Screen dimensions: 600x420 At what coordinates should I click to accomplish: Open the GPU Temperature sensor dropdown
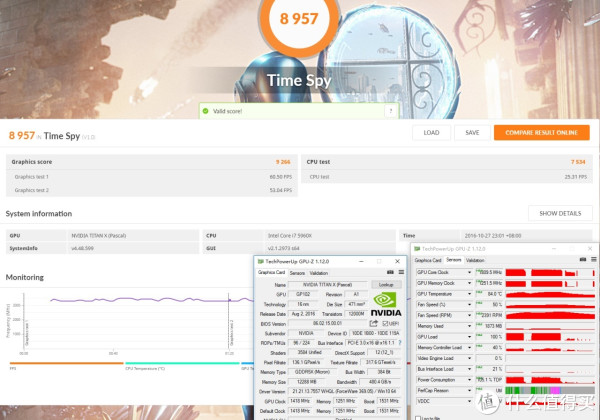coord(470,294)
